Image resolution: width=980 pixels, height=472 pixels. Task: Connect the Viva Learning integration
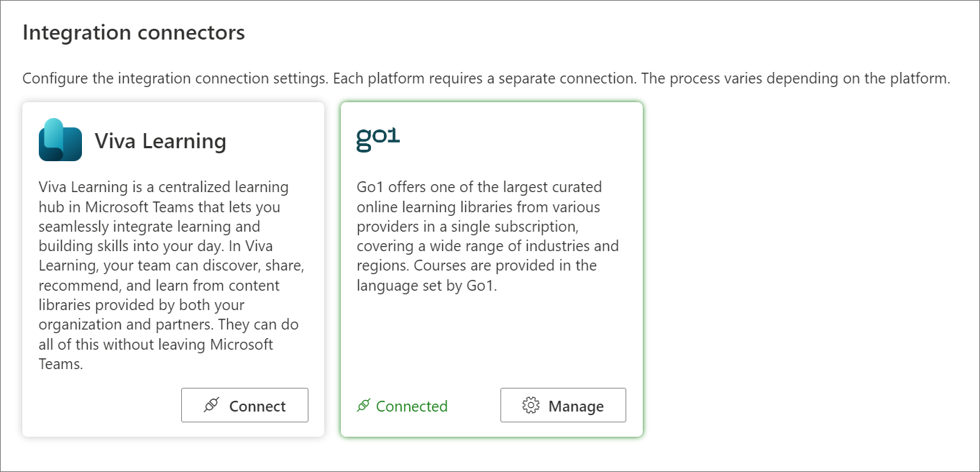[x=244, y=405]
